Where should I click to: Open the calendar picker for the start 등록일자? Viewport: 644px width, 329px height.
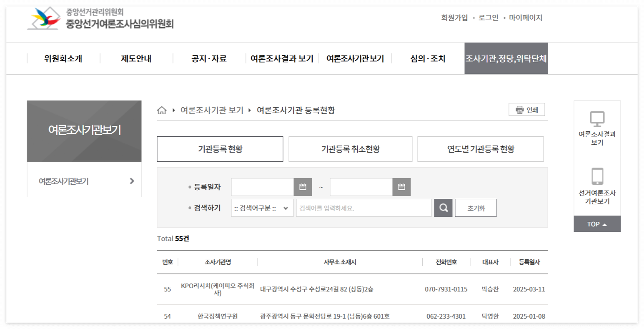[303, 187]
